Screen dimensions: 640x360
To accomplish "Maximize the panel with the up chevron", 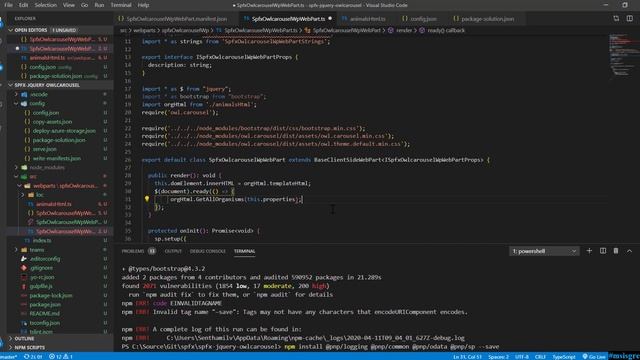I will (x=629, y=251).
